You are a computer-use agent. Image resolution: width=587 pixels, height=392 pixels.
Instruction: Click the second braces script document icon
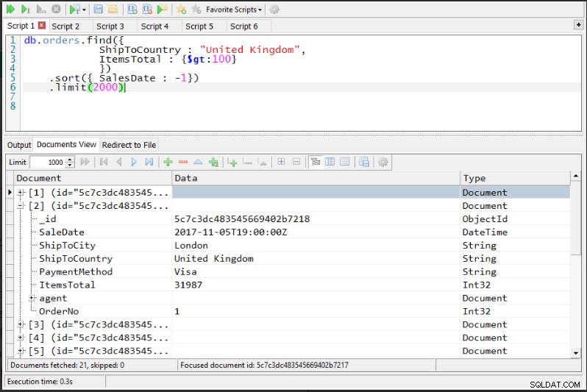147,10
